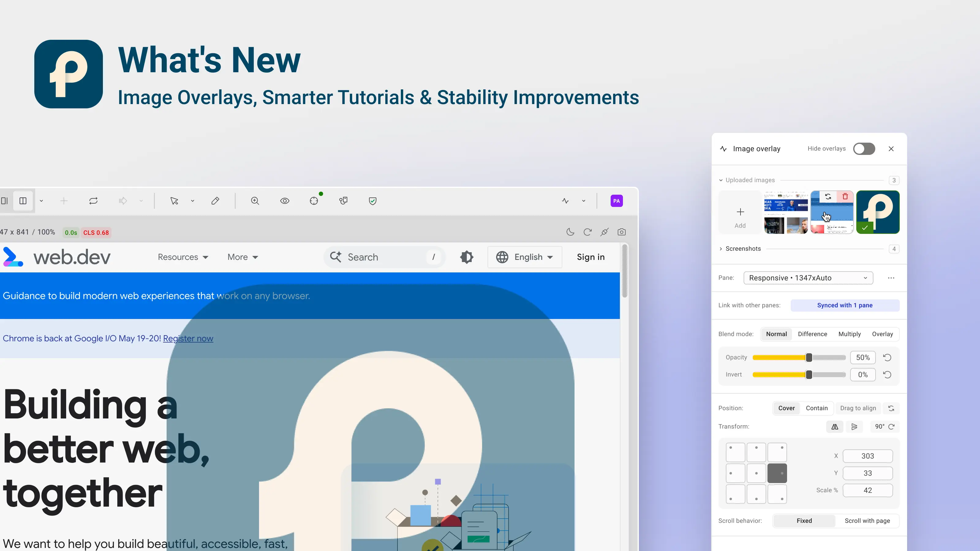This screenshot has height=551, width=980.
Task: Flip overlay horizontally
Action: coord(835,427)
